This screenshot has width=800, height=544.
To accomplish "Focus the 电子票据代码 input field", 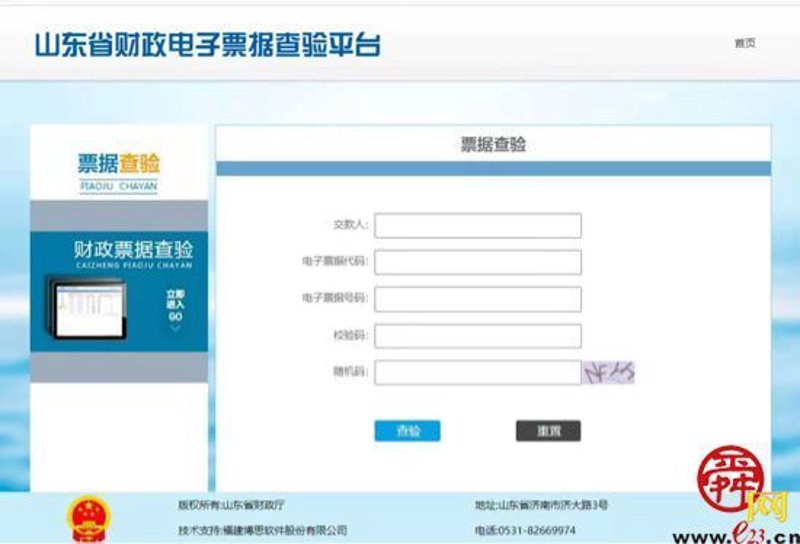I will (478, 262).
